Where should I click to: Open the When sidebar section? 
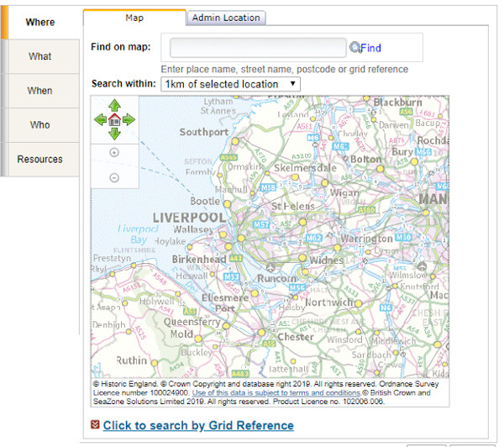40,91
